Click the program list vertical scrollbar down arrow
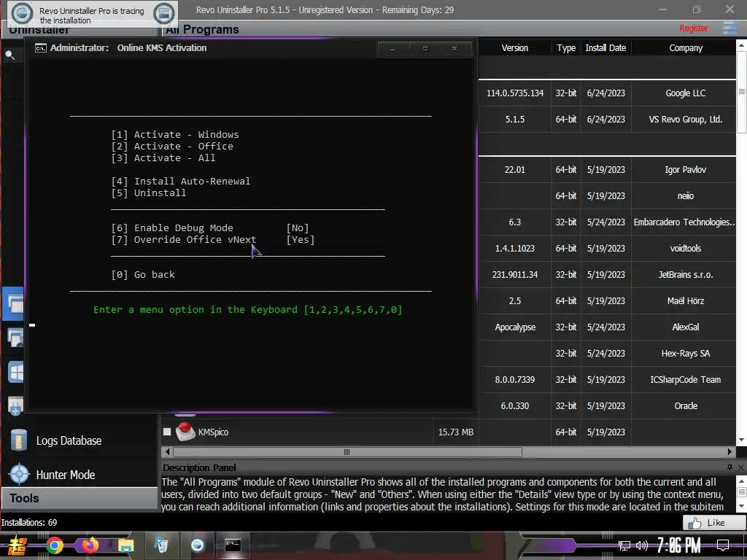The width and height of the screenshot is (747, 560). tap(741, 440)
